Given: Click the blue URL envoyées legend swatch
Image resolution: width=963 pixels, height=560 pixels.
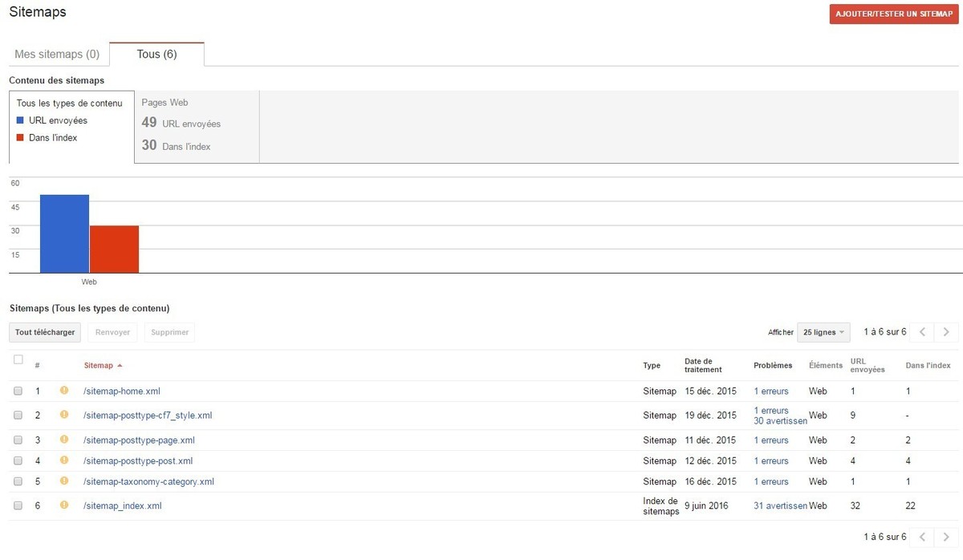Looking at the screenshot, I should pos(20,120).
